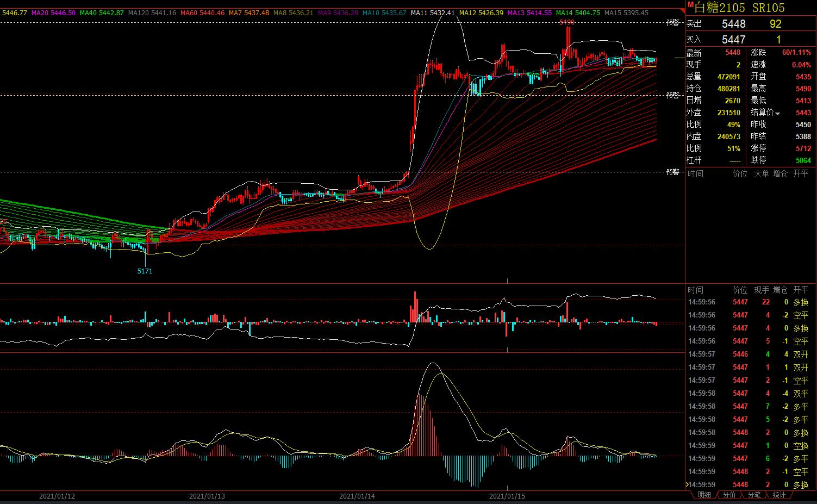817x504 pixels.
Task: Click the 卖出 volume 92
Action: pos(776,24)
